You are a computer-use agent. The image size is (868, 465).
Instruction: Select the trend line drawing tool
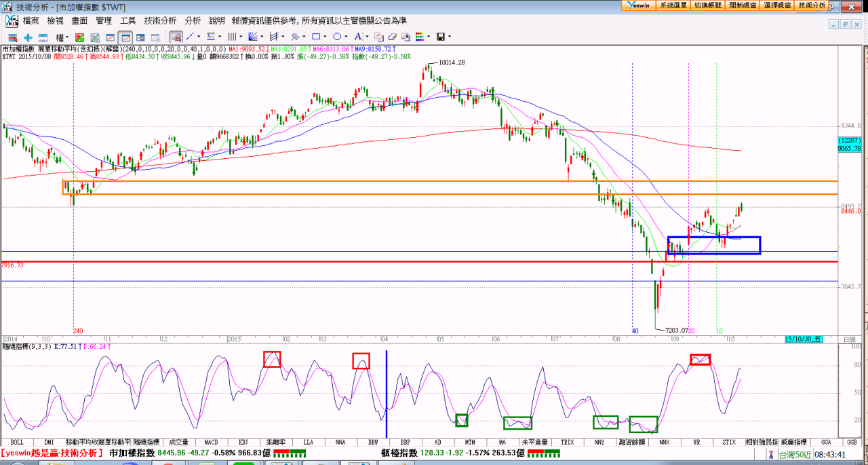click(190, 37)
